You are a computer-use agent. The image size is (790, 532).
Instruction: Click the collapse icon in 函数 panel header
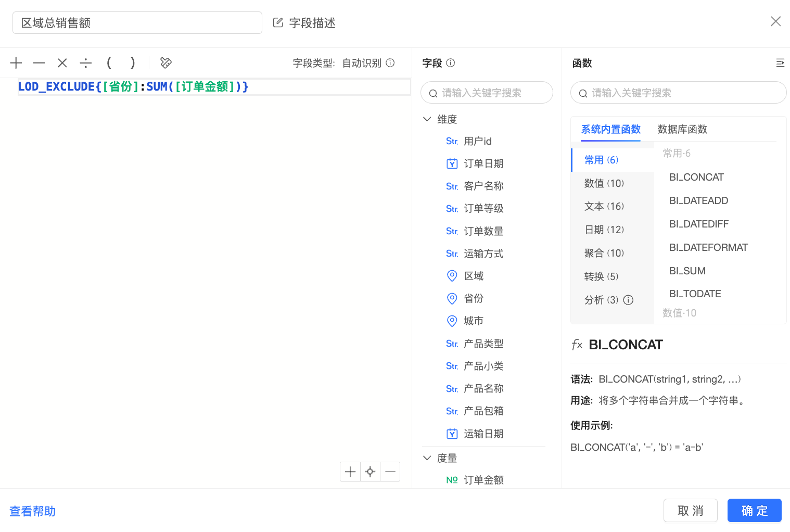pos(780,63)
